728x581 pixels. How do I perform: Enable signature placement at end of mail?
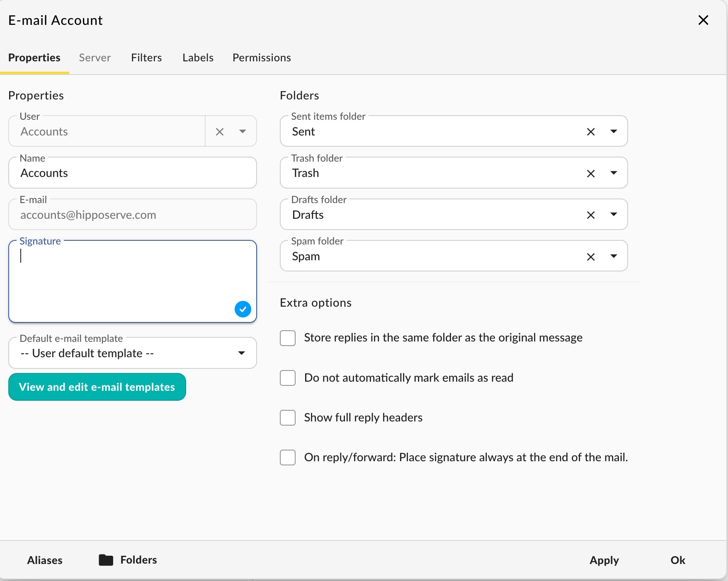tap(288, 458)
